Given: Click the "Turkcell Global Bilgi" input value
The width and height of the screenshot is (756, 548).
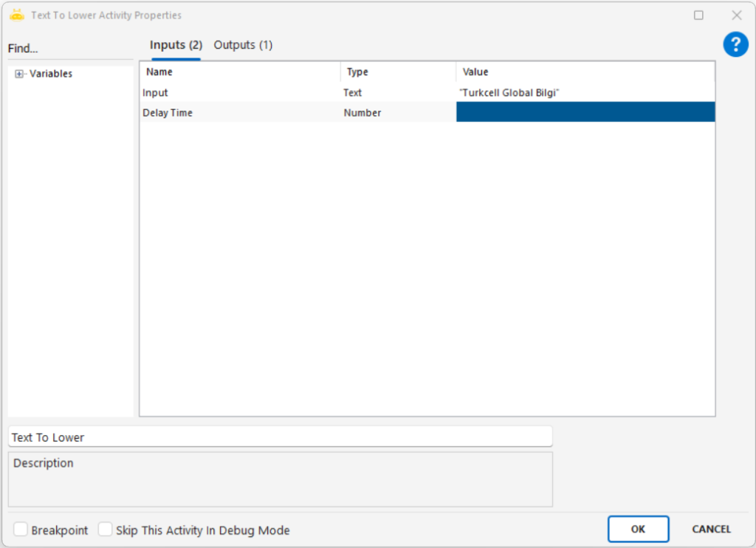Looking at the screenshot, I should pos(511,93).
